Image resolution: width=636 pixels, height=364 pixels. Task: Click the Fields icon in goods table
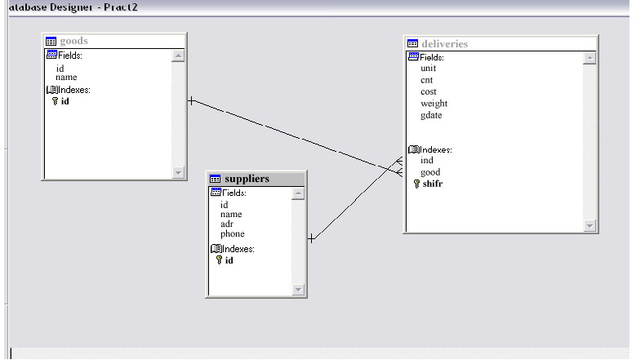point(51,55)
